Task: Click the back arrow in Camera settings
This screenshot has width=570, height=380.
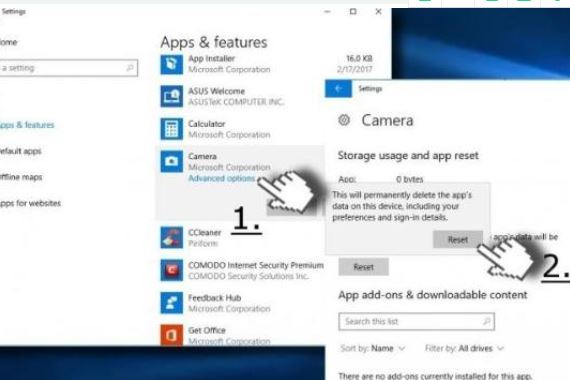Action: pyautogui.click(x=338, y=88)
